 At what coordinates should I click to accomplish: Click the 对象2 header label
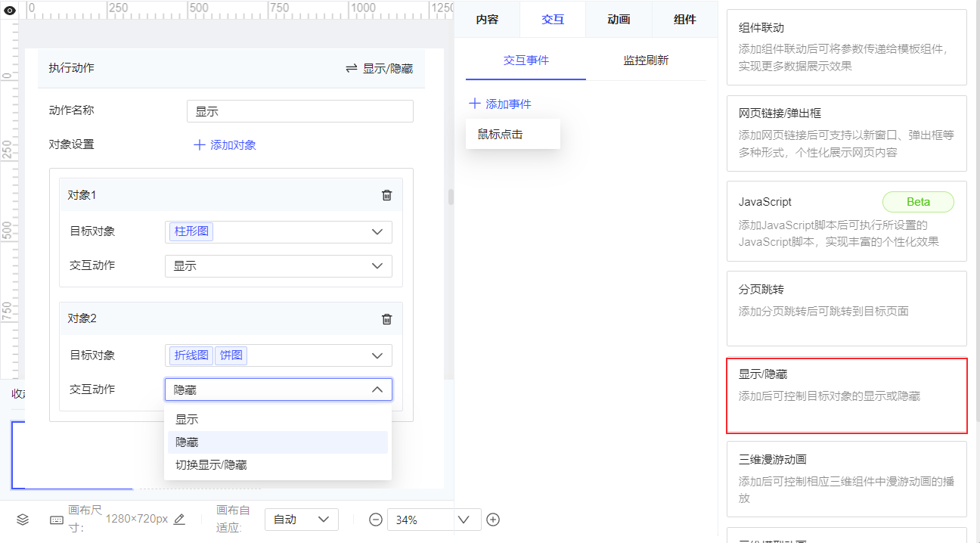point(82,318)
